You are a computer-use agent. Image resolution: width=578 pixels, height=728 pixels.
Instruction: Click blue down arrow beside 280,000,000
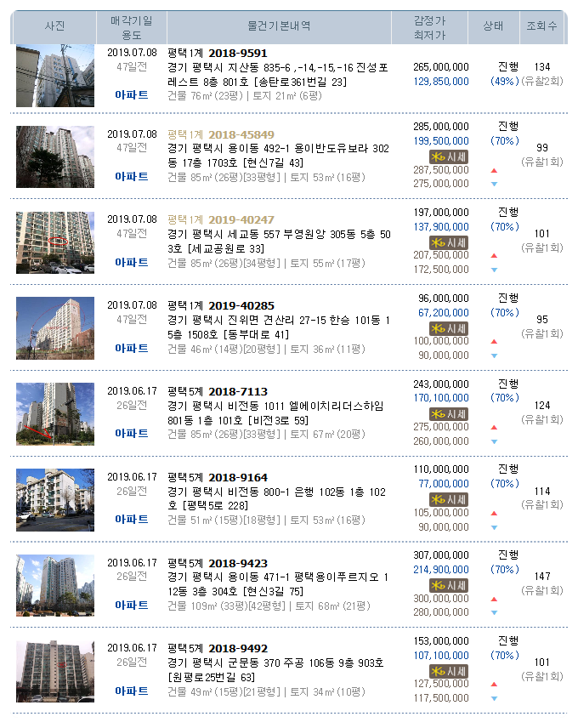(494, 612)
